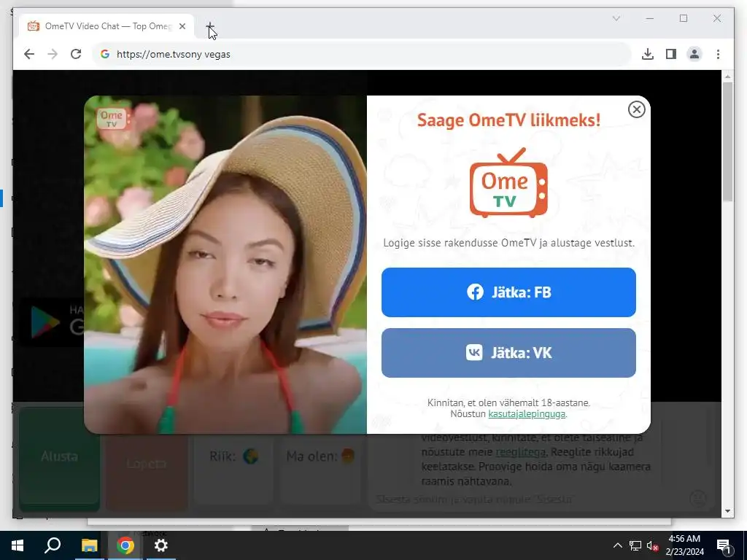
Task: Click the page scrollbar up arrow
Action: click(x=727, y=76)
